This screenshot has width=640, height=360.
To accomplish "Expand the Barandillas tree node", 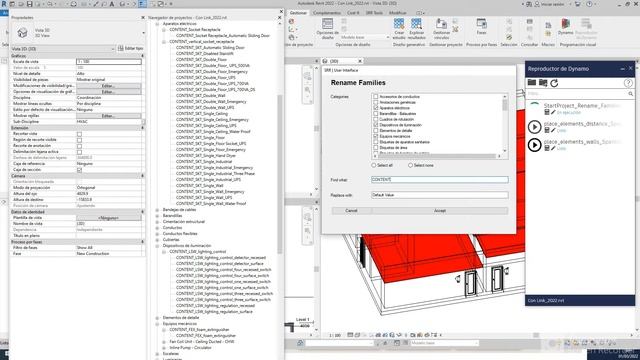I will pyautogui.click(x=158, y=216).
